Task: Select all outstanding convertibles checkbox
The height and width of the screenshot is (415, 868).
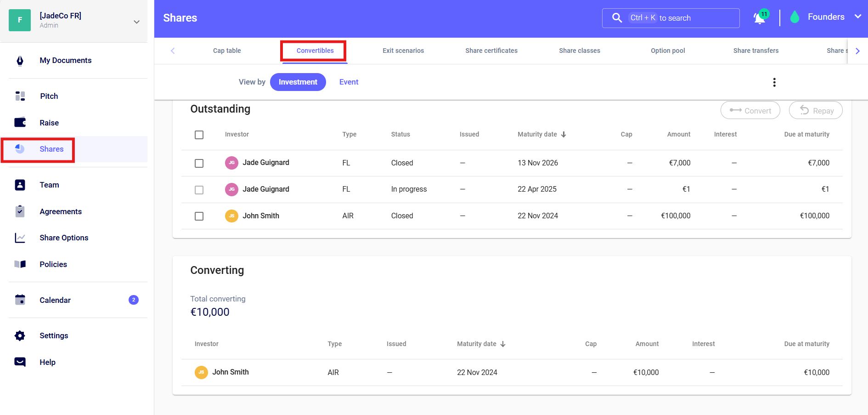Action: coord(199,135)
